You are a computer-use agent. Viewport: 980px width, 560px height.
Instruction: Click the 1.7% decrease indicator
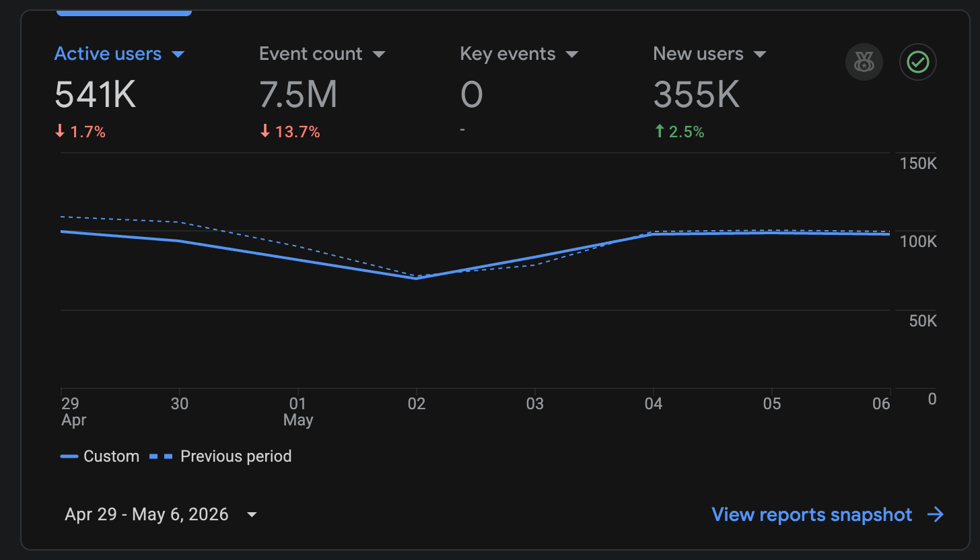point(81,132)
